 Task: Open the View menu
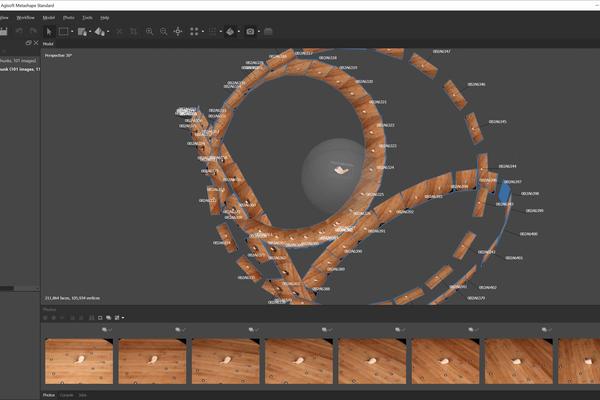[4, 18]
